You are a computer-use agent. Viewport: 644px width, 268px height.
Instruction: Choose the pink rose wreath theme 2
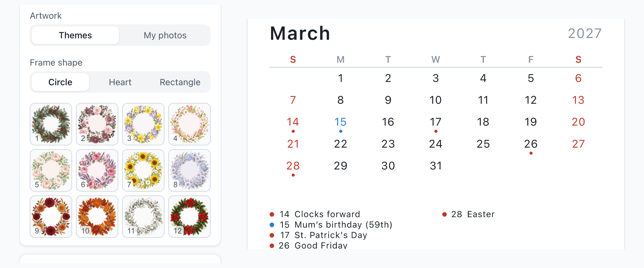[x=97, y=124]
